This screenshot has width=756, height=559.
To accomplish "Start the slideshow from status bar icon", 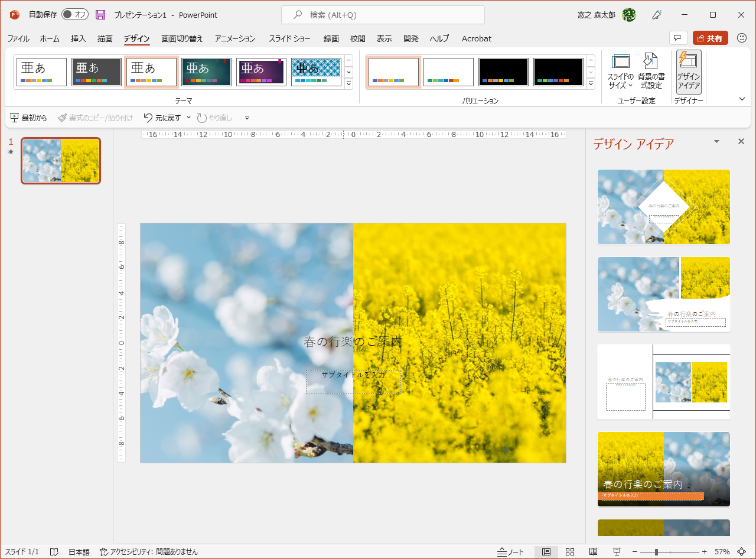I will pos(617,552).
